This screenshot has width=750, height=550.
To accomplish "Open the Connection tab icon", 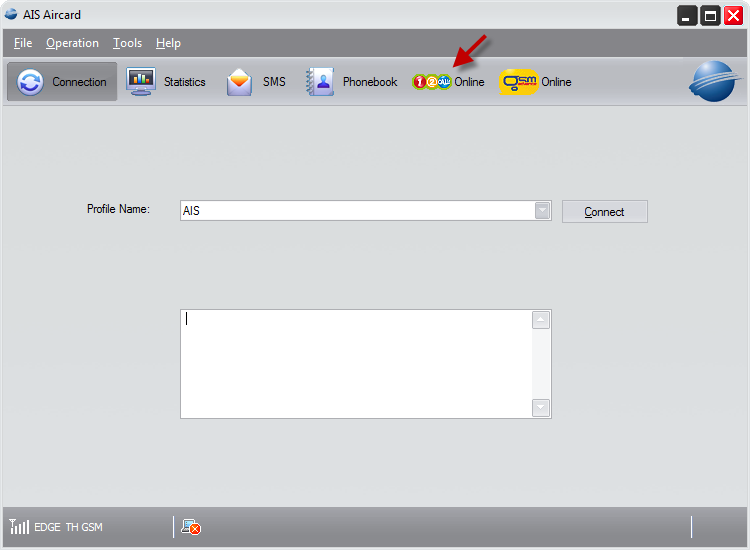I will (30, 82).
